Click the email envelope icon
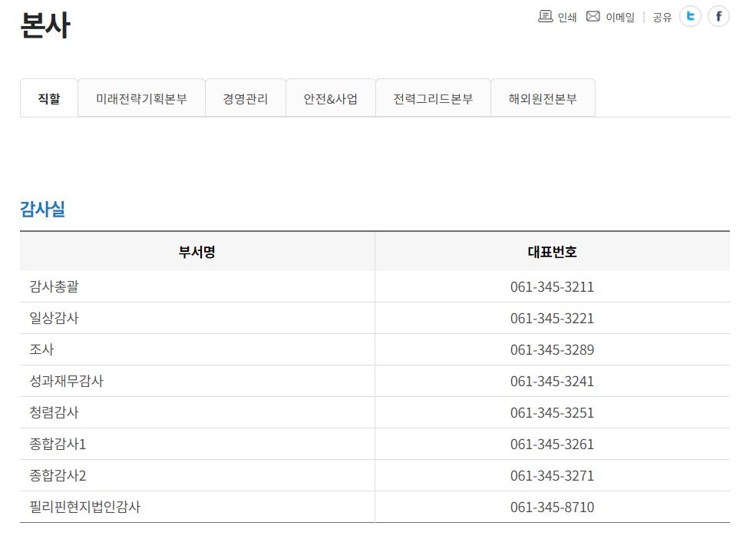 pyautogui.click(x=593, y=16)
